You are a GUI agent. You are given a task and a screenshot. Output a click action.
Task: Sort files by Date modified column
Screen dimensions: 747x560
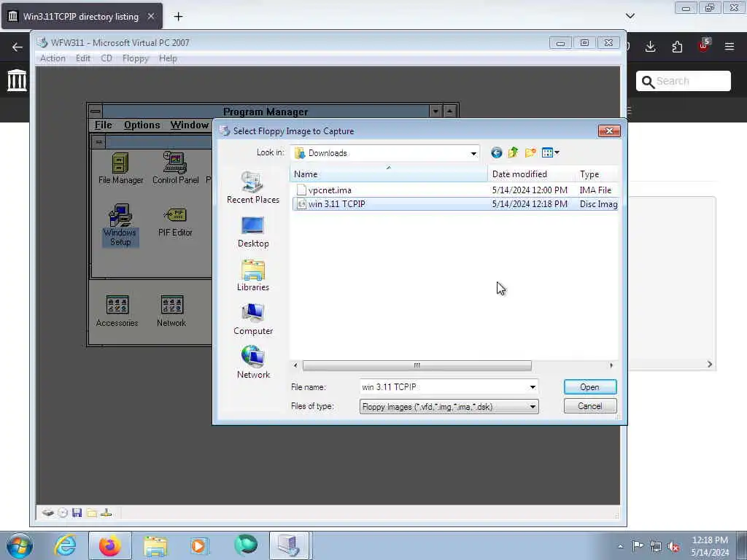coord(531,174)
